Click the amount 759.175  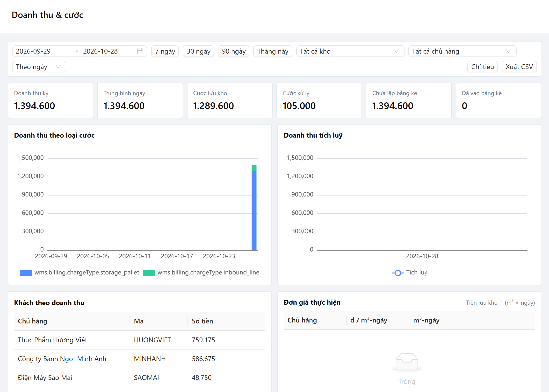pos(203,340)
